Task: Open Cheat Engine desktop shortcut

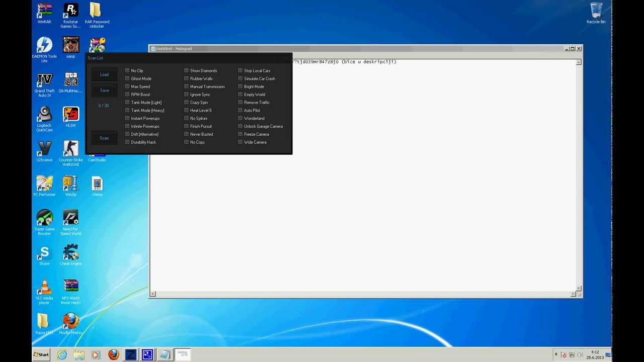Action: point(70,255)
